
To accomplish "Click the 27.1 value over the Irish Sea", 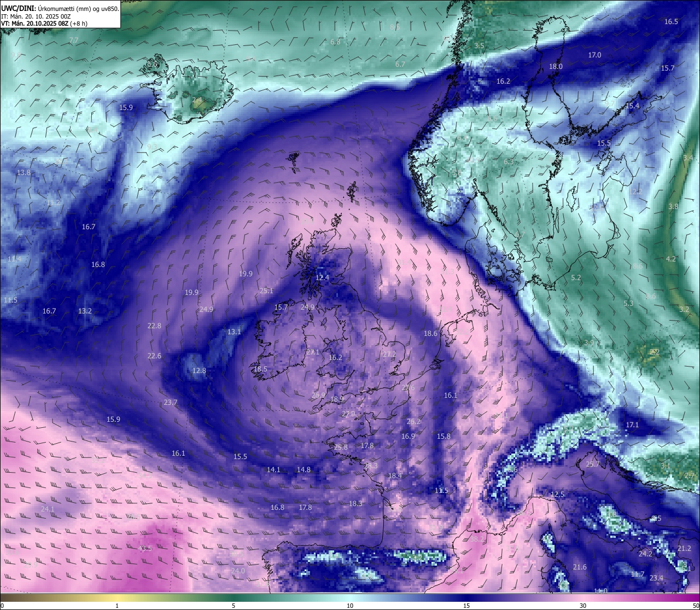I will tap(312, 352).
